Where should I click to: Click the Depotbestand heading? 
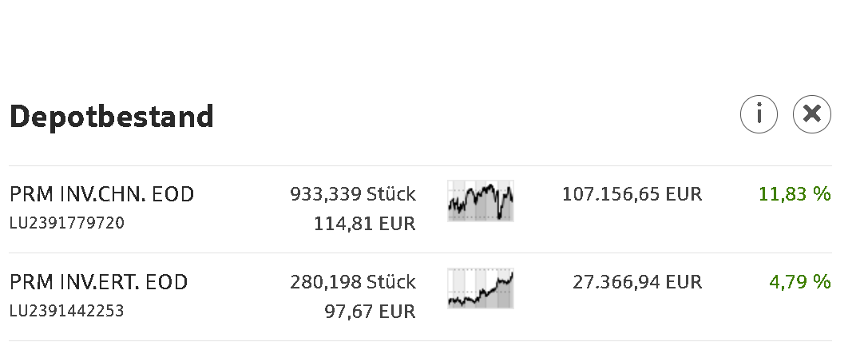click(x=112, y=117)
